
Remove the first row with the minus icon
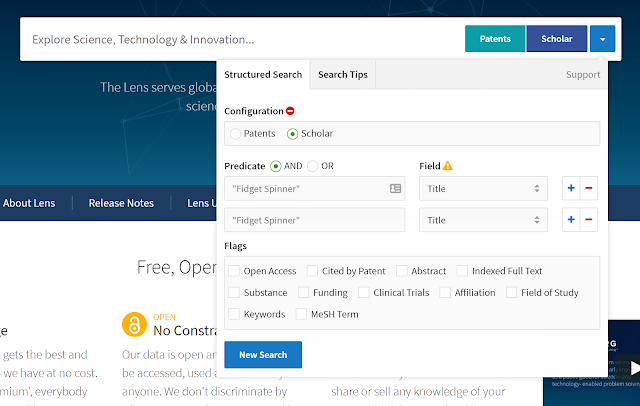(589, 188)
